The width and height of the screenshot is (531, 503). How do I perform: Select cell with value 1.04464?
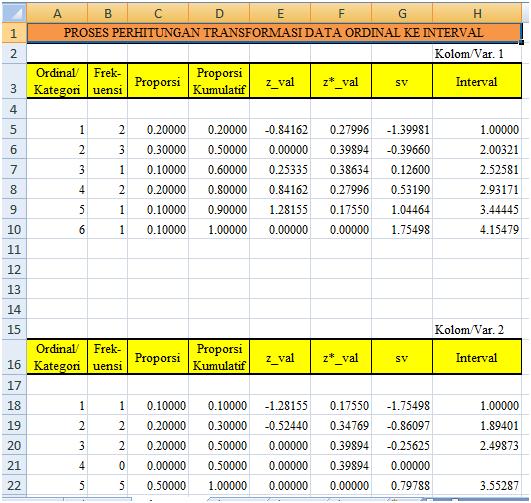pyautogui.click(x=402, y=209)
